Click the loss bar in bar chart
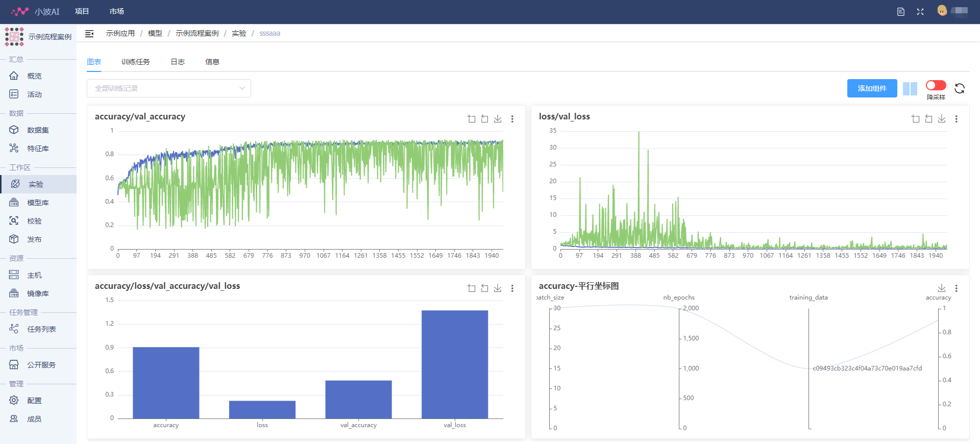The image size is (980, 444). [x=262, y=410]
